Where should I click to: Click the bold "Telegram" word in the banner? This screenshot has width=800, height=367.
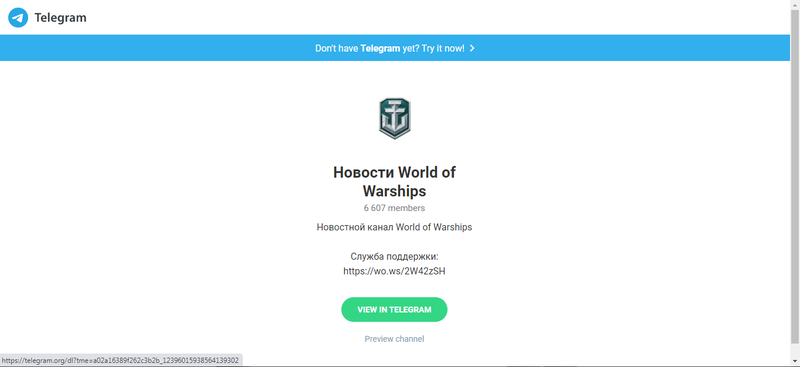pyautogui.click(x=380, y=48)
